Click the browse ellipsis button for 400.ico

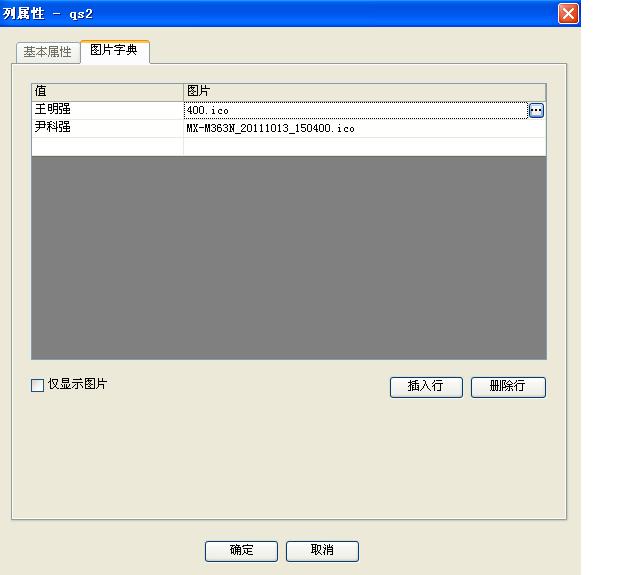(x=536, y=110)
